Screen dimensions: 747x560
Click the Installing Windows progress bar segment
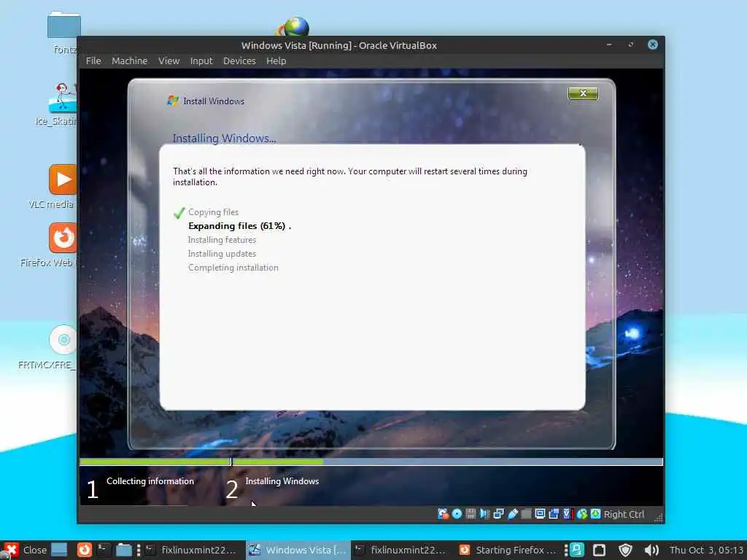coord(447,462)
